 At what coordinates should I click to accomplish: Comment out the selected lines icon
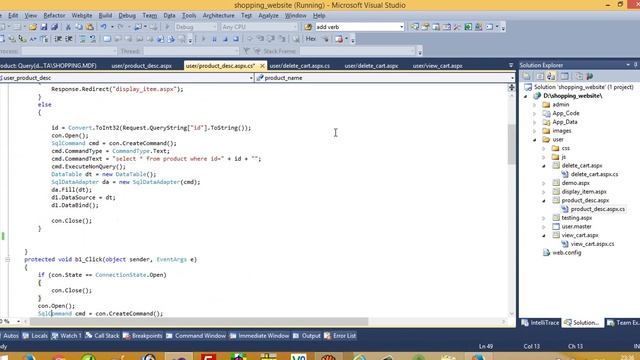[82, 39]
